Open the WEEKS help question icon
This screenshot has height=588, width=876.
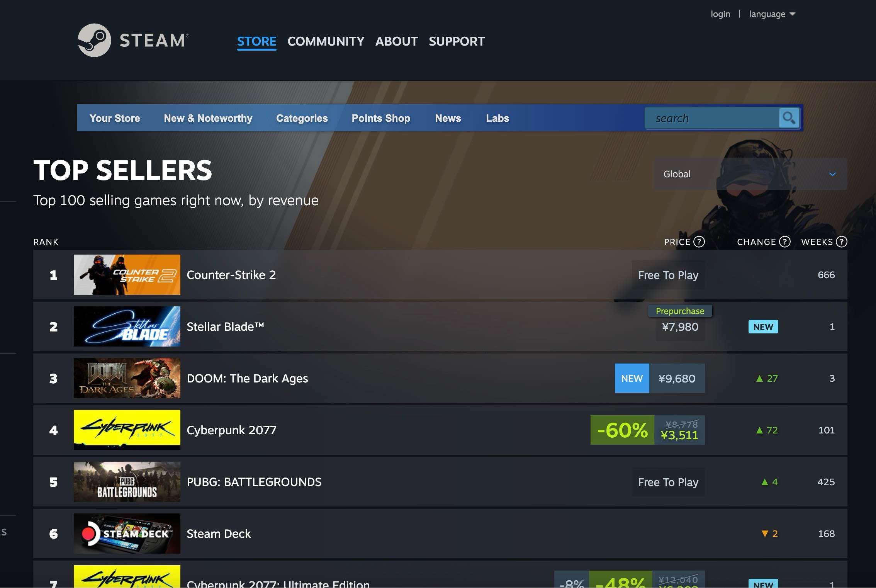(x=842, y=242)
